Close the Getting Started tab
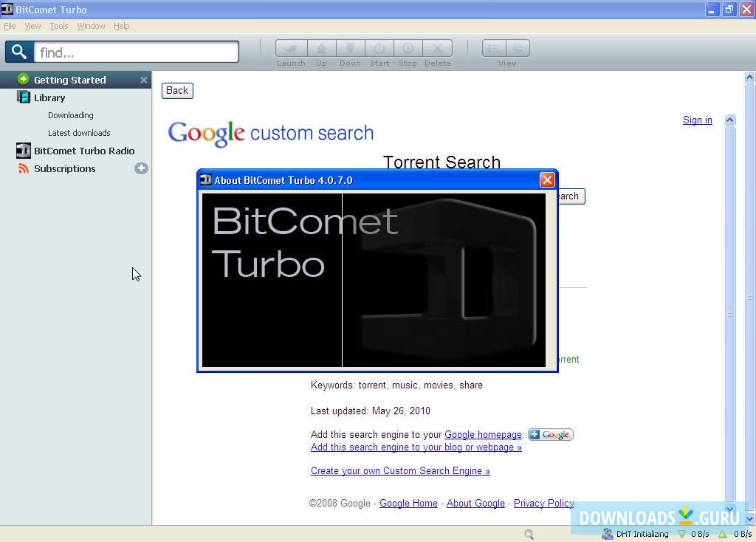This screenshot has height=542, width=756. click(x=144, y=80)
